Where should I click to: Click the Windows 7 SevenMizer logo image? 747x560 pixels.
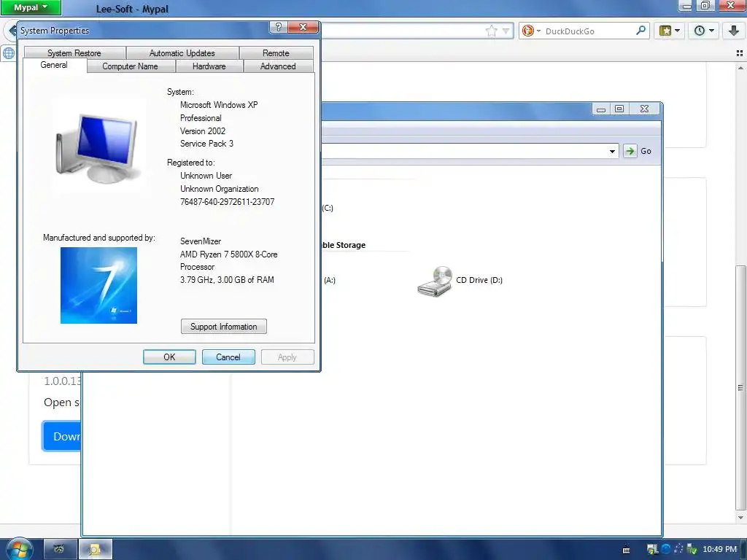click(98, 285)
